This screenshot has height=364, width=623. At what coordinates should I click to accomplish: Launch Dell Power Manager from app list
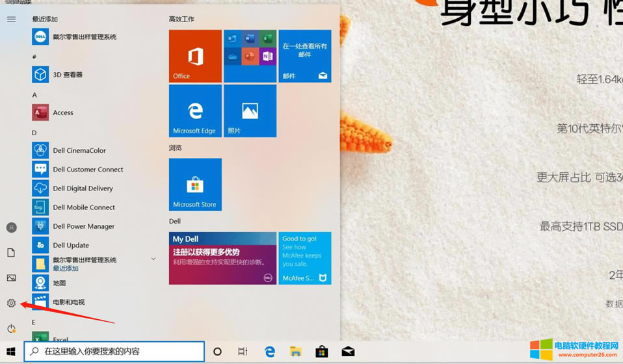83,226
